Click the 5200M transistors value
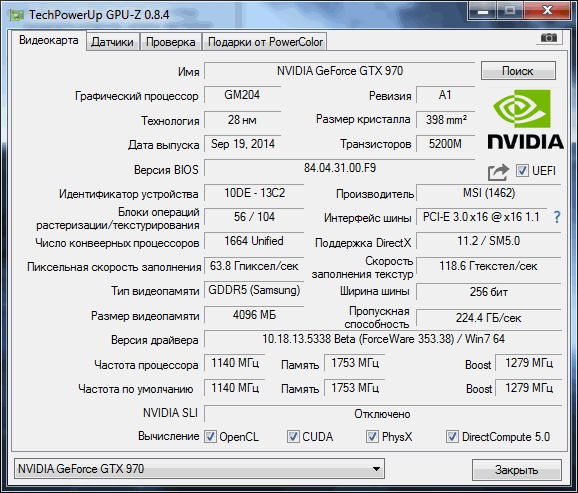 pos(445,144)
